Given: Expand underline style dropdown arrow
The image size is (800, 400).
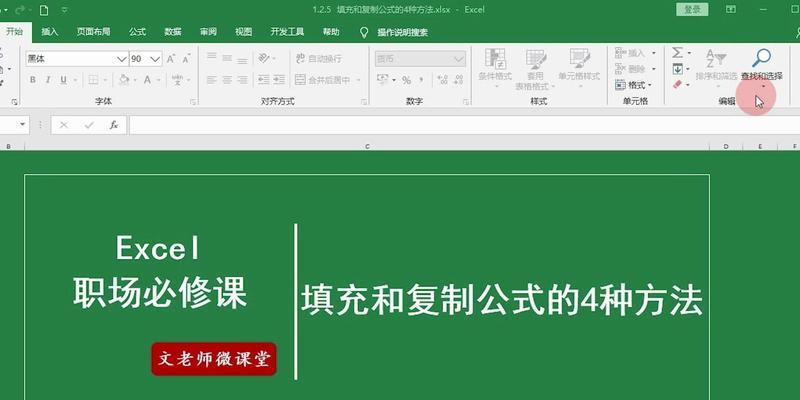Looking at the screenshot, I should (x=75, y=80).
